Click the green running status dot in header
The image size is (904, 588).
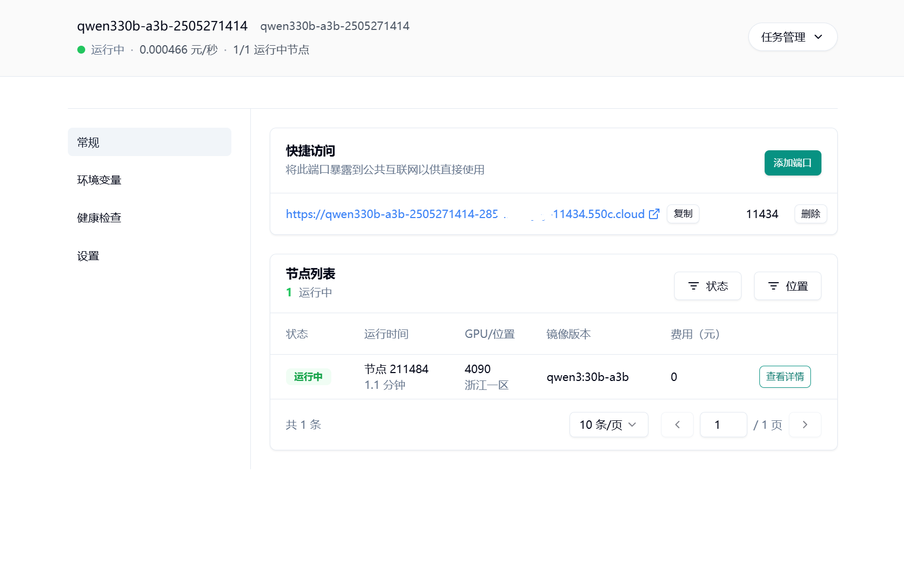pyautogui.click(x=82, y=50)
